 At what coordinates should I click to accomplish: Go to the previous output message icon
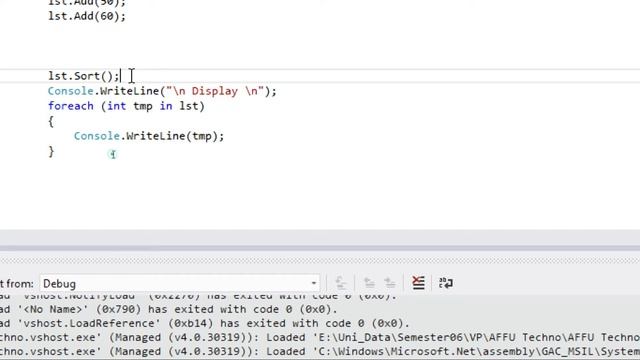(369, 283)
